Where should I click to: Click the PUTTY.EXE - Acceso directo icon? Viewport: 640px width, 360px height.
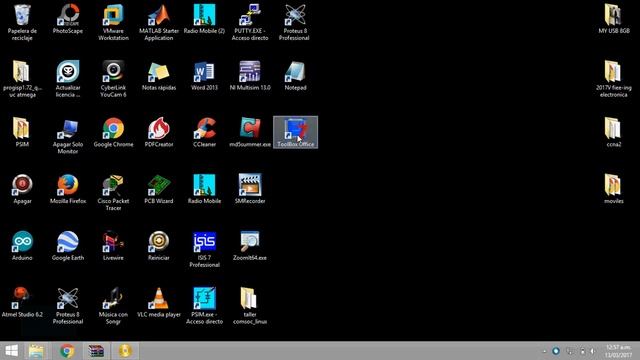(250, 22)
